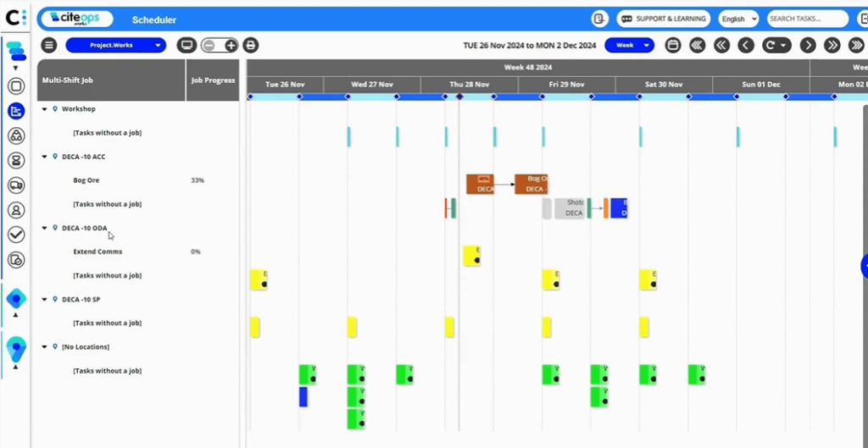Open the calendar date picker icon
Screen dimensions: 868x448
[x=673, y=46]
